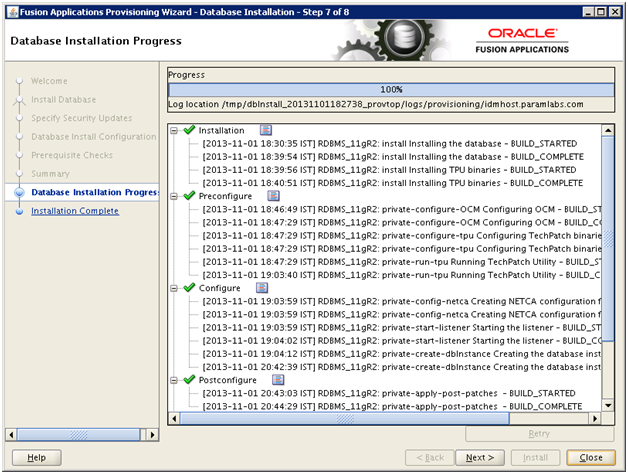This screenshot has width=628, height=474.
Task: Open the Preconfigure phase log icon
Action: tap(274, 196)
